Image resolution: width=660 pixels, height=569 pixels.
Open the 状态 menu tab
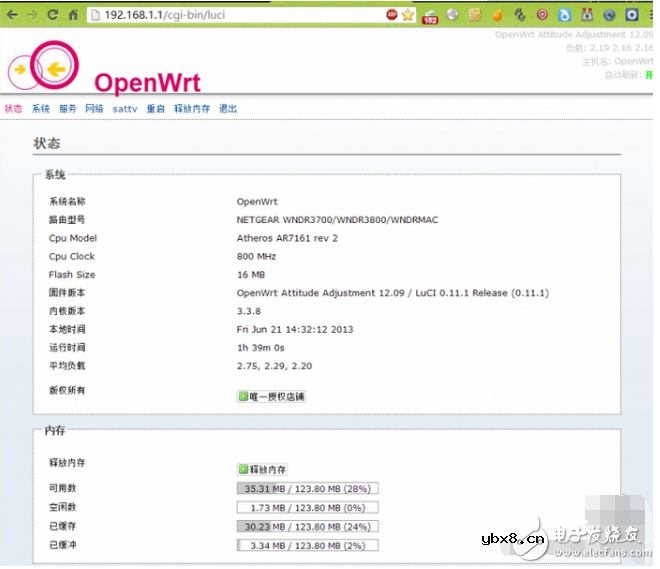point(13,109)
